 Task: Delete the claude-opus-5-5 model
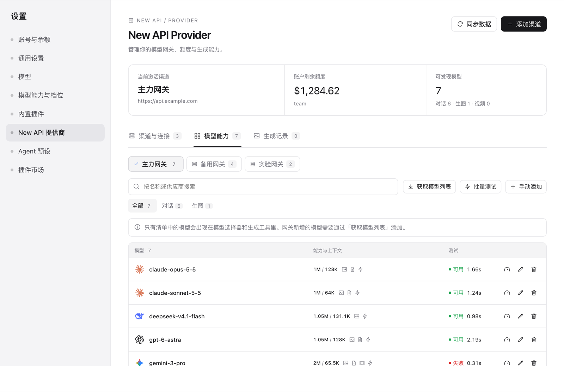click(x=534, y=269)
